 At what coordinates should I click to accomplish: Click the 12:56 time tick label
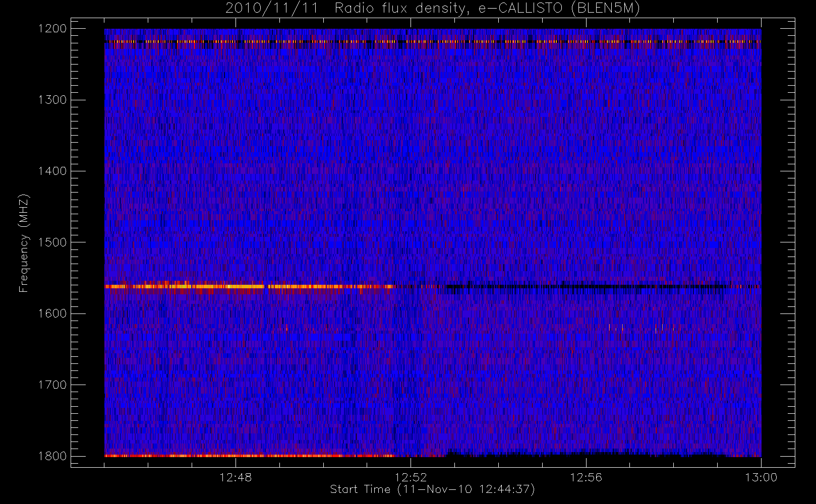click(586, 477)
